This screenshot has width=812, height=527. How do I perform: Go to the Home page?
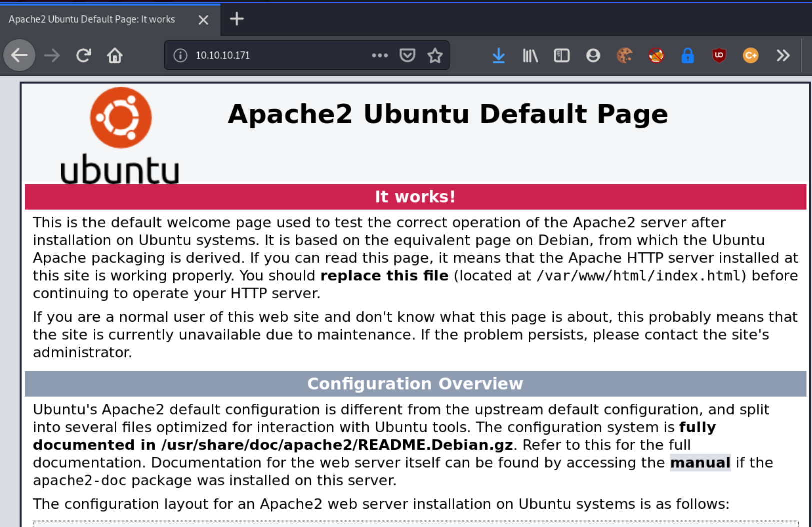(114, 55)
